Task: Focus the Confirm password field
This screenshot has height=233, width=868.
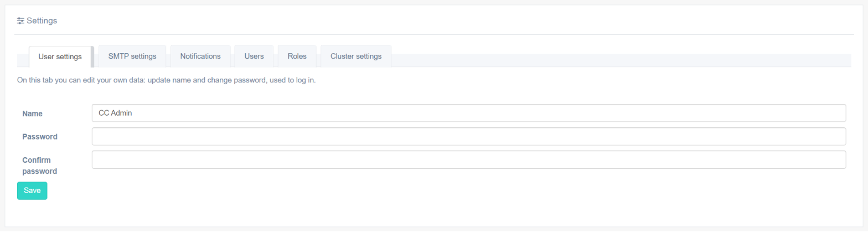Action: click(468, 159)
